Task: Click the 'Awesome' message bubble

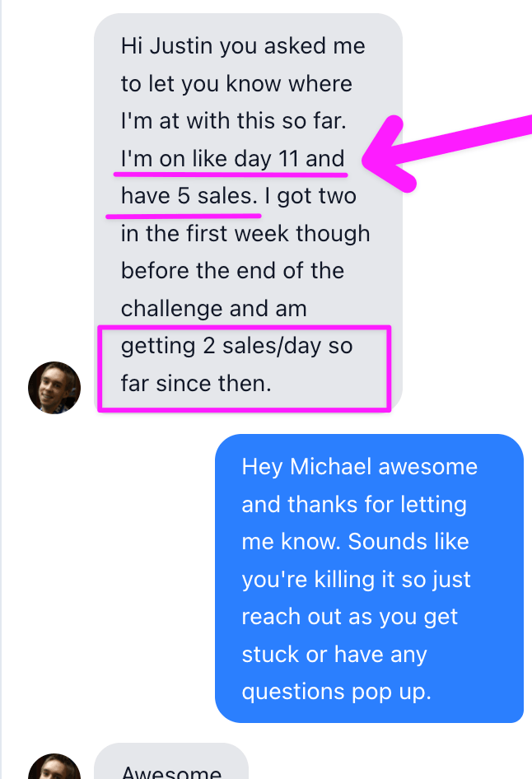Action: (171, 770)
